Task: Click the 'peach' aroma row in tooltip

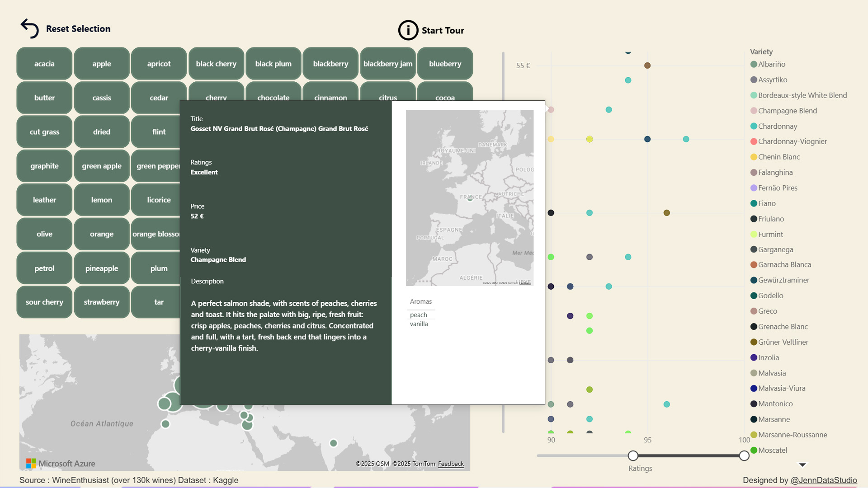Action: 421,315
